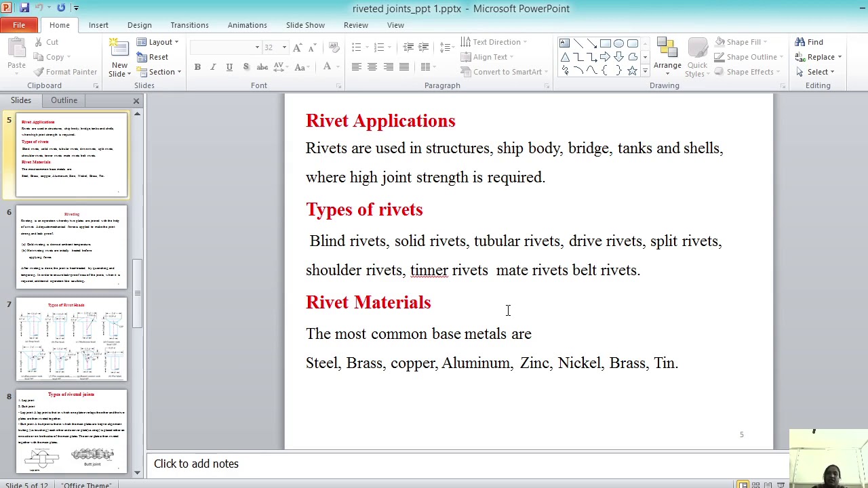Viewport: 868px width, 488px height.
Task: Click Decrease List Level icon
Action: pos(408,47)
